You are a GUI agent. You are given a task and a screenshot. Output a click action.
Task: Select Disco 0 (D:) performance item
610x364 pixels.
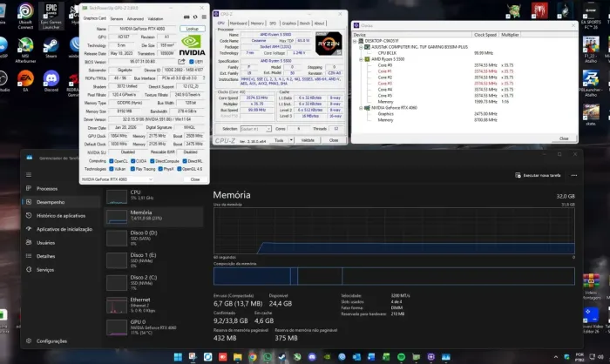pyautogui.click(x=153, y=238)
